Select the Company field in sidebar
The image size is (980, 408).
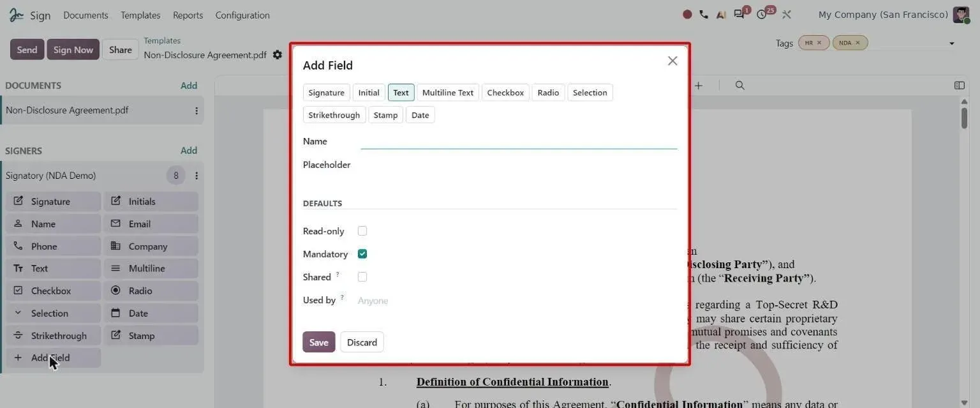[151, 246]
